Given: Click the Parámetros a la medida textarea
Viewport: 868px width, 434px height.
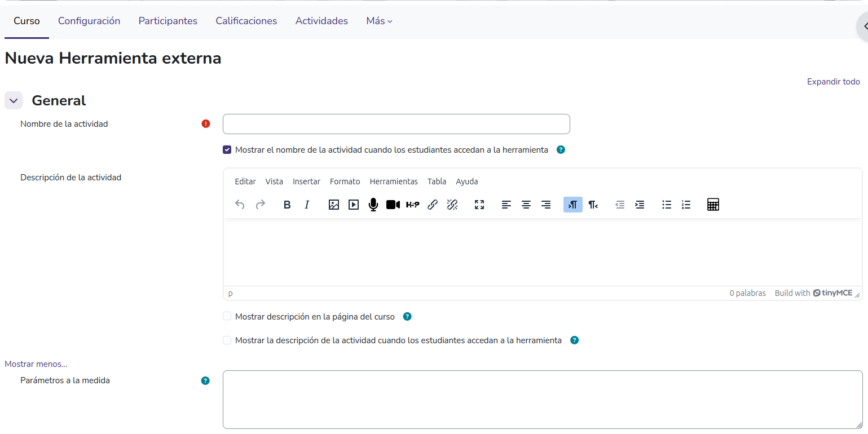Looking at the screenshot, I should pyautogui.click(x=543, y=400).
